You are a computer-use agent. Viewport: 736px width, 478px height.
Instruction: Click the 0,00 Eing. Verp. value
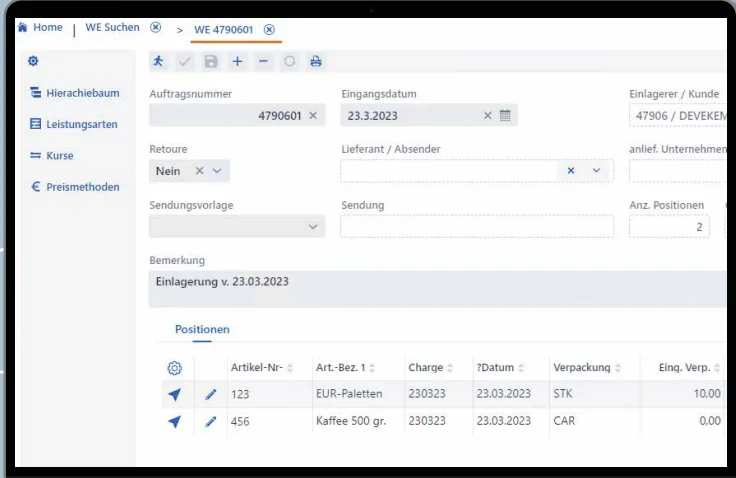(x=710, y=421)
